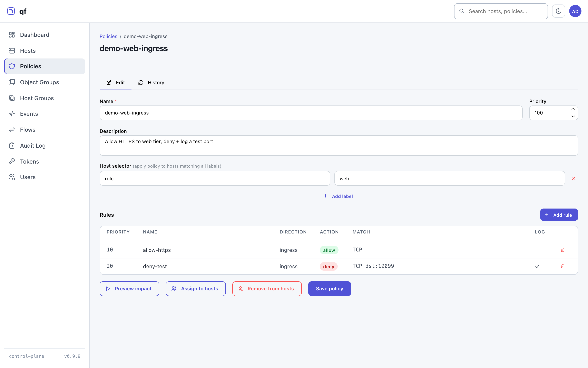
Task: Follow the Policies breadcrumb link
Action: tap(108, 36)
